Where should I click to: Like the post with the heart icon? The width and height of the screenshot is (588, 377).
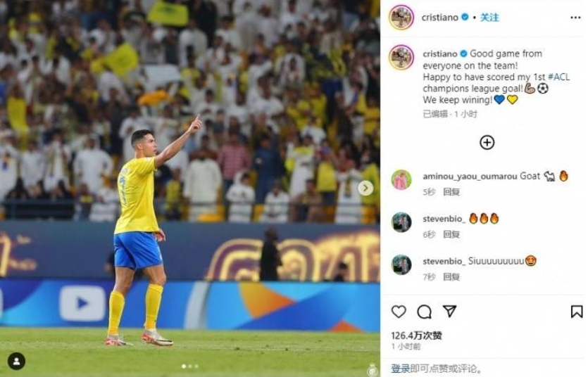(x=399, y=312)
